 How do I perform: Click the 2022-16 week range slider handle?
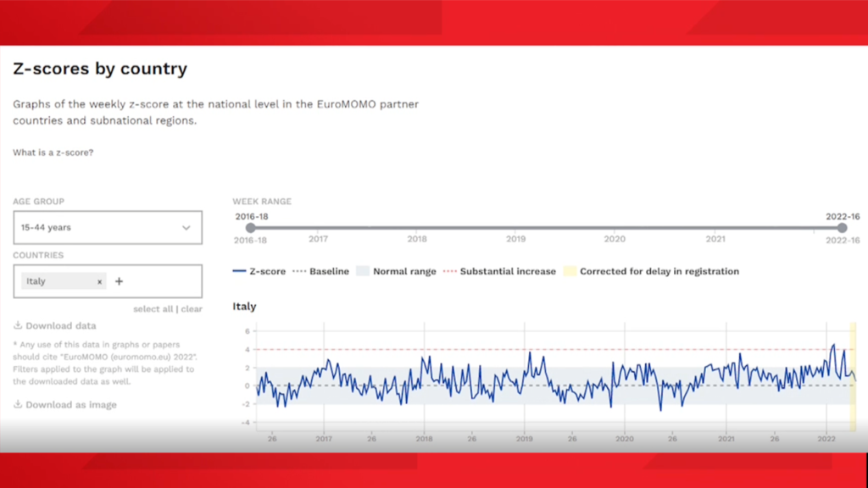click(842, 228)
